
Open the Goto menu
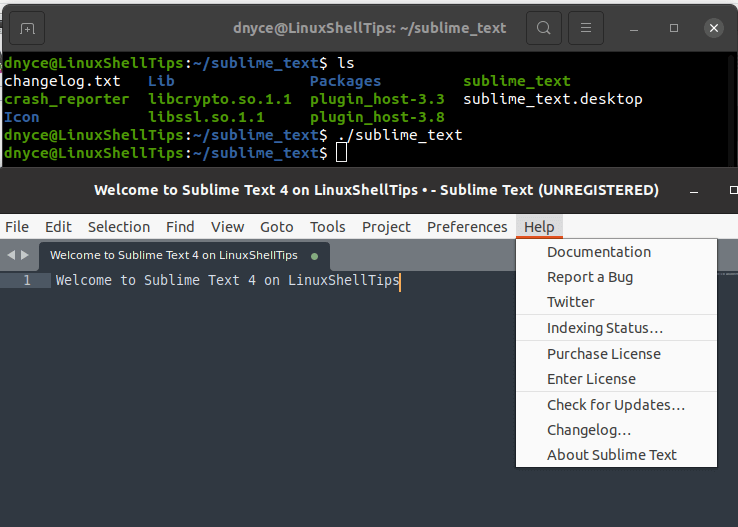pyautogui.click(x=277, y=227)
